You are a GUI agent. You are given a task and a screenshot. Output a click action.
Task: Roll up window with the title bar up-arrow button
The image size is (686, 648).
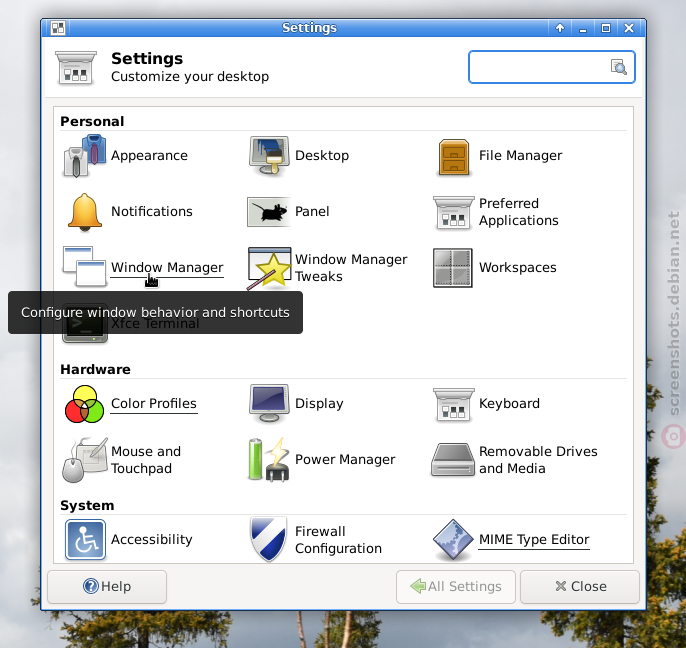pyautogui.click(x=560, y=28)
